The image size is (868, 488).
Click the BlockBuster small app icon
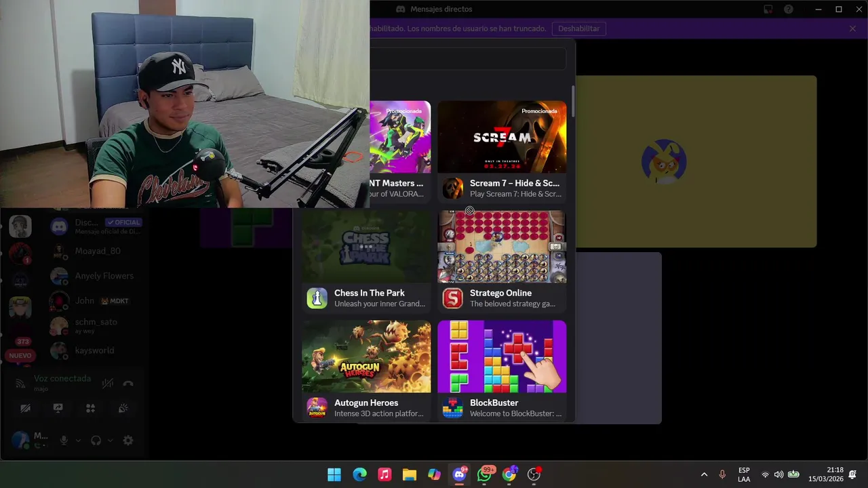coord(452,408)
